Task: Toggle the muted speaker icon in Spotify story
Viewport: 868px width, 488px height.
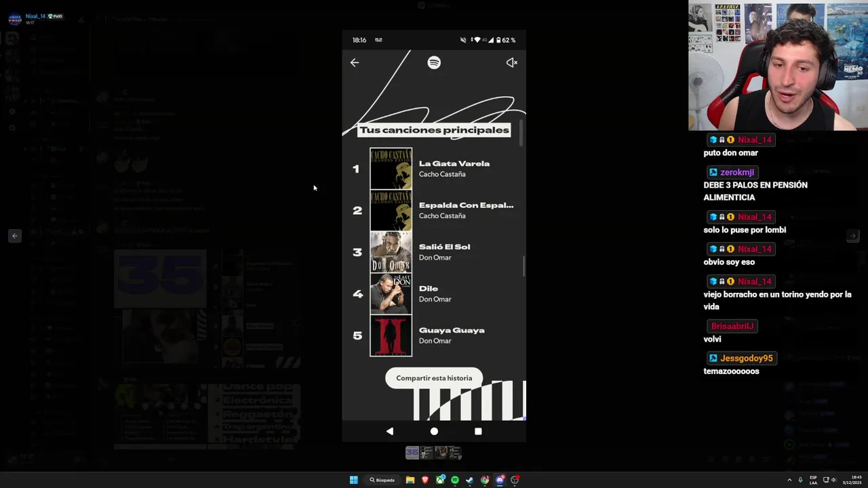Action: click(512, 62)
